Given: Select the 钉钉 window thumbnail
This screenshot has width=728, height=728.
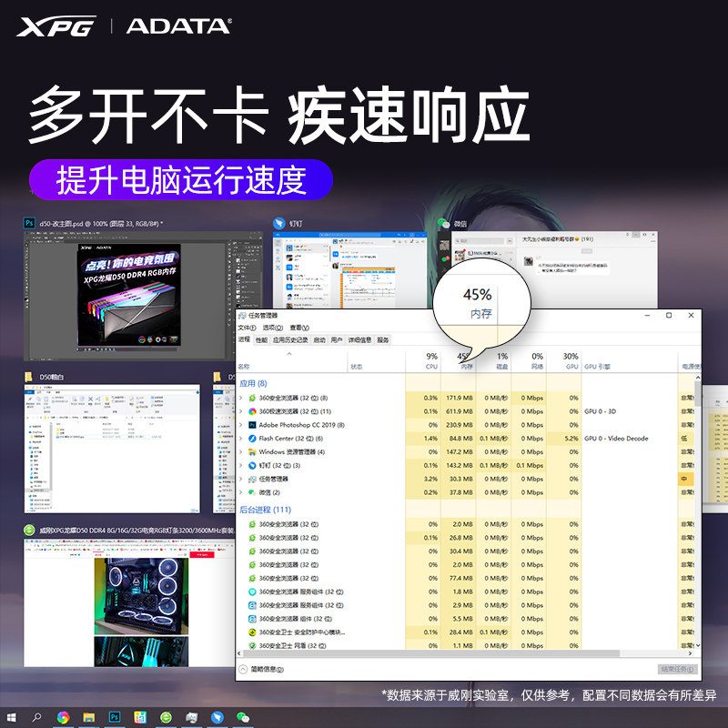Looking at the screenshot, I should pos(349,269).
